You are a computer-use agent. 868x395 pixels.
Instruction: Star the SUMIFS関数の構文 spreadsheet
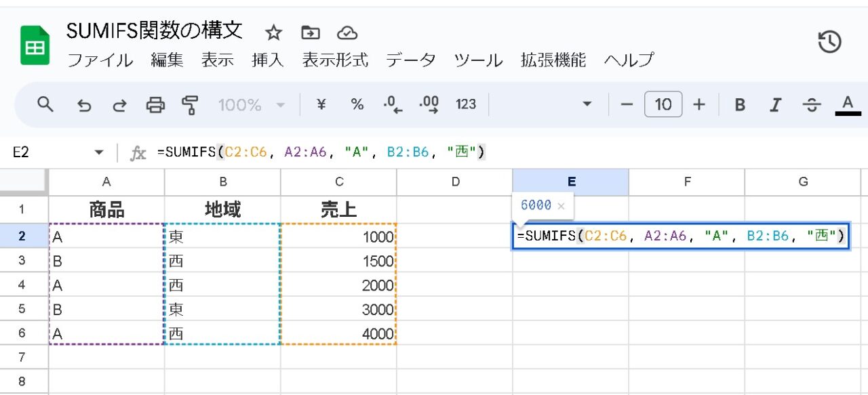[274, 32]
